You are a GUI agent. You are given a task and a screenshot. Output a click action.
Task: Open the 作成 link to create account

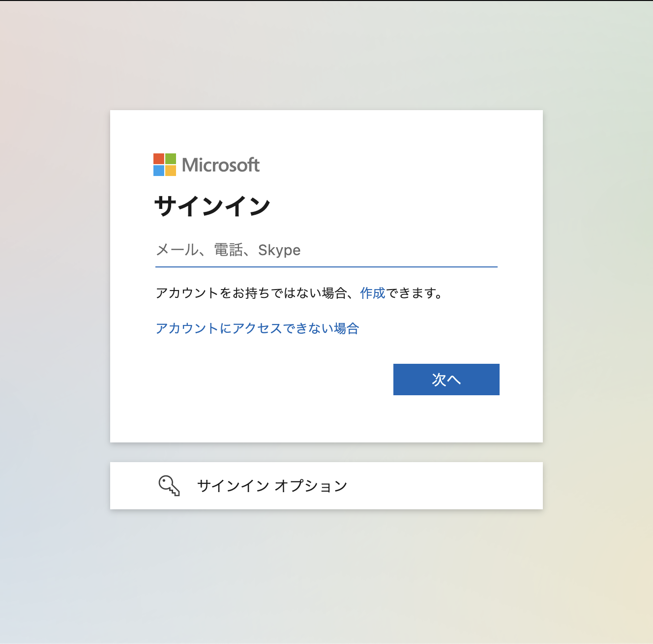[373, 293]
